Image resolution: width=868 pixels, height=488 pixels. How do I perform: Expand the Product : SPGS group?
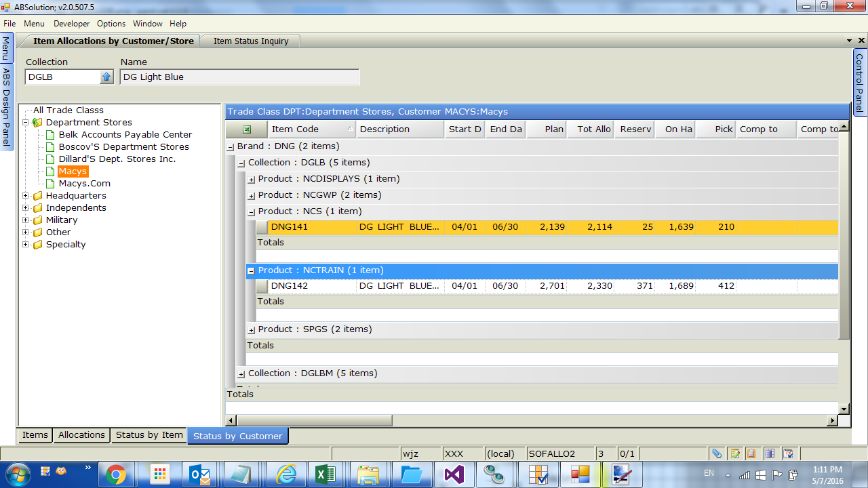(252, 330)
